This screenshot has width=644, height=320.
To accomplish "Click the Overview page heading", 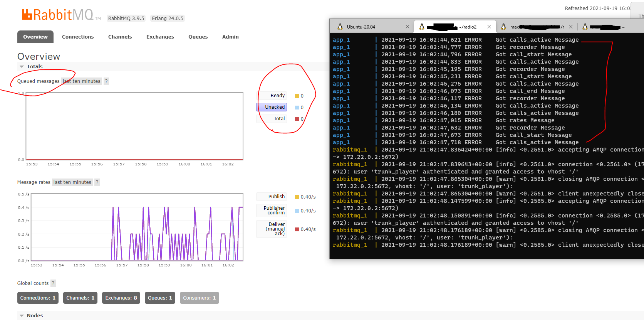I will click(x=39, y=56).
